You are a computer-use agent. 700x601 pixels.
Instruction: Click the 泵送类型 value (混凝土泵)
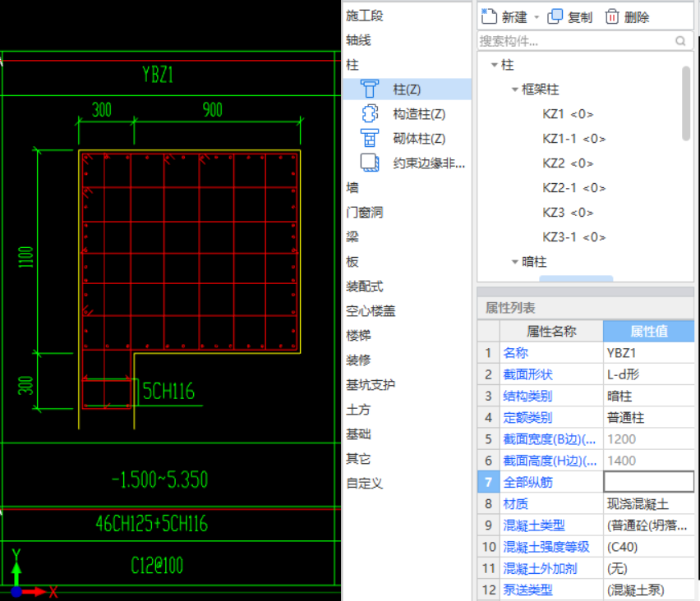tap(649, 590)
